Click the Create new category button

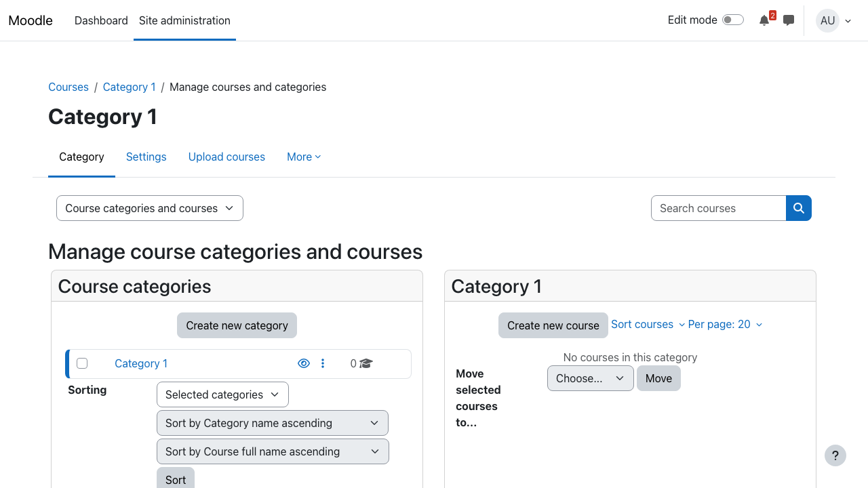click(x=237, y=325)
